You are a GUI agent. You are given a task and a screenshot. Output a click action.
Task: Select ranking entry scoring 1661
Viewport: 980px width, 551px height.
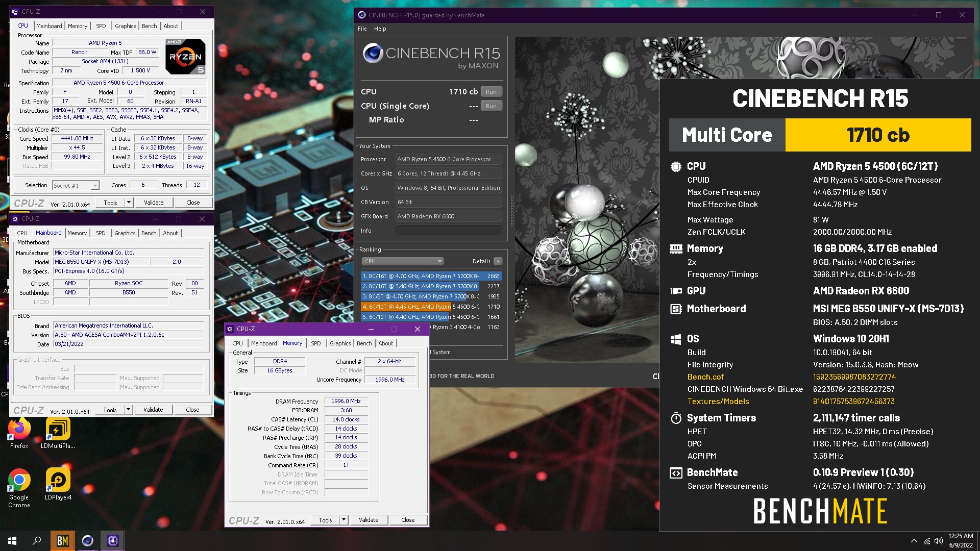[x=431, y=317]
